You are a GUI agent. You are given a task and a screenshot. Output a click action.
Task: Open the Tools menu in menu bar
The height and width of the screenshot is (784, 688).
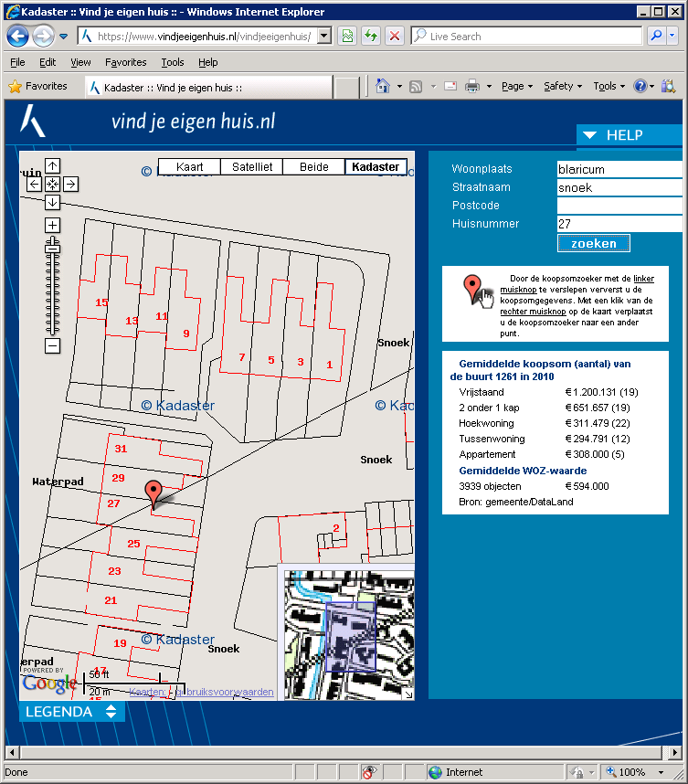(173, 62)
